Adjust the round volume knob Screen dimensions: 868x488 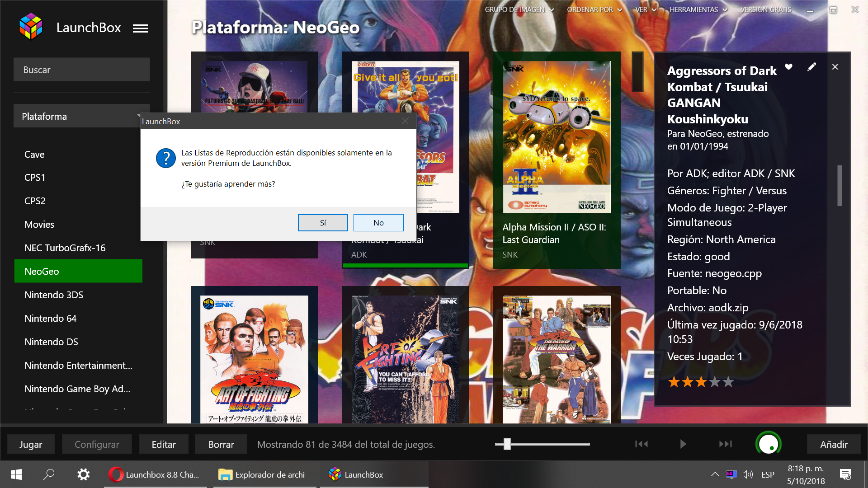pos(769,444)
